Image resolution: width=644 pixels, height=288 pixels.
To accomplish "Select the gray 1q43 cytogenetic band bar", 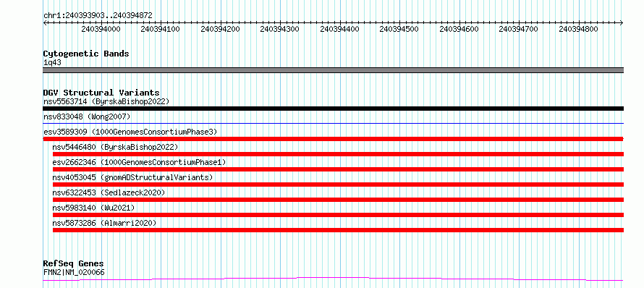I will [334, 70].
